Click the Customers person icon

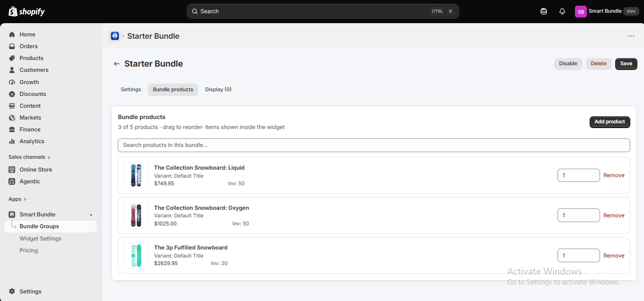12,70
